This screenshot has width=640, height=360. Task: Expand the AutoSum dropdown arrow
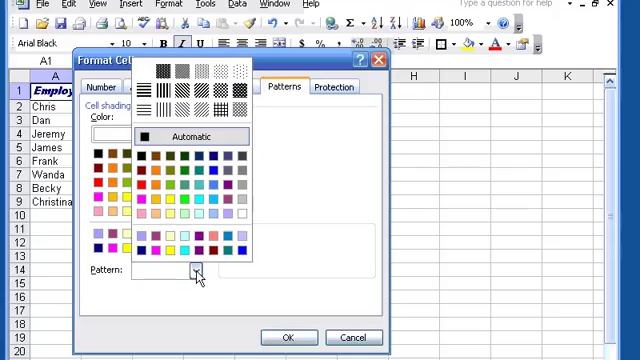(x=363, y=23)
